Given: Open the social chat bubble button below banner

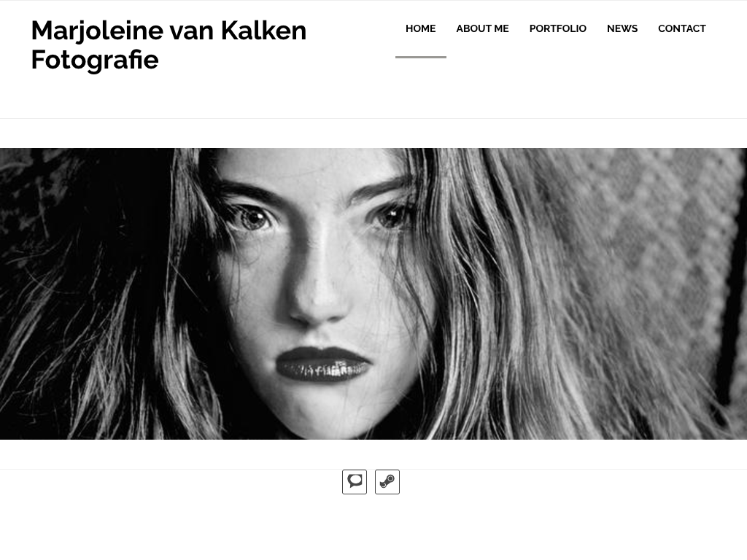Looking at the screenshot, I should pos(355,482).
